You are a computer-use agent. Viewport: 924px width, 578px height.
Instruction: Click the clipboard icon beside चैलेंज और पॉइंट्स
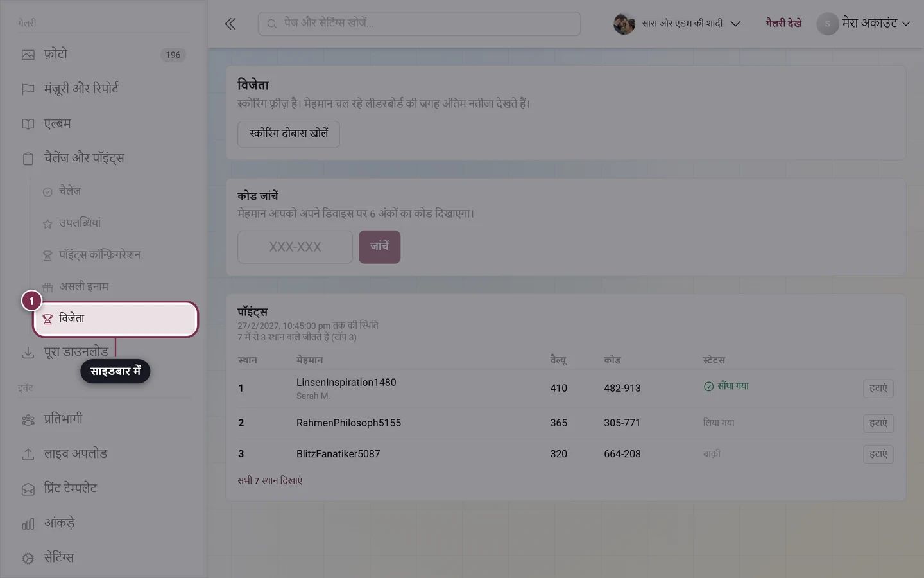(28, 159)
